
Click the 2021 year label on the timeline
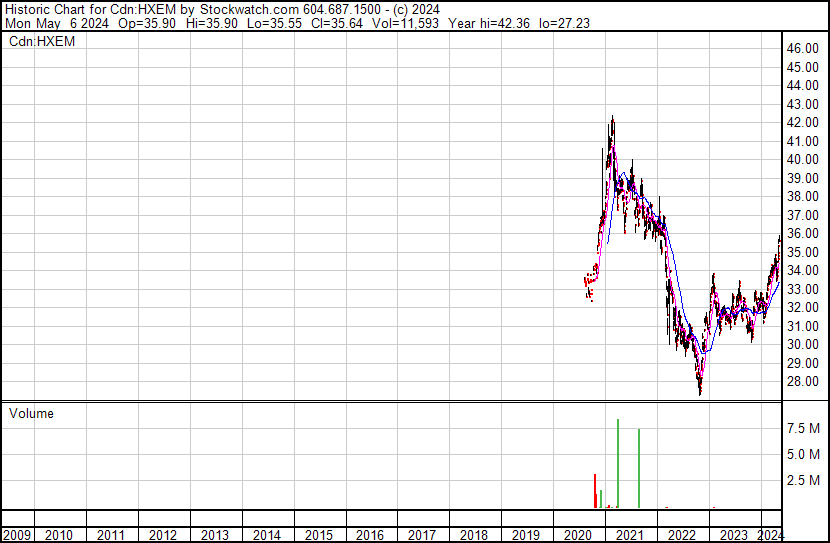(630, 536)
